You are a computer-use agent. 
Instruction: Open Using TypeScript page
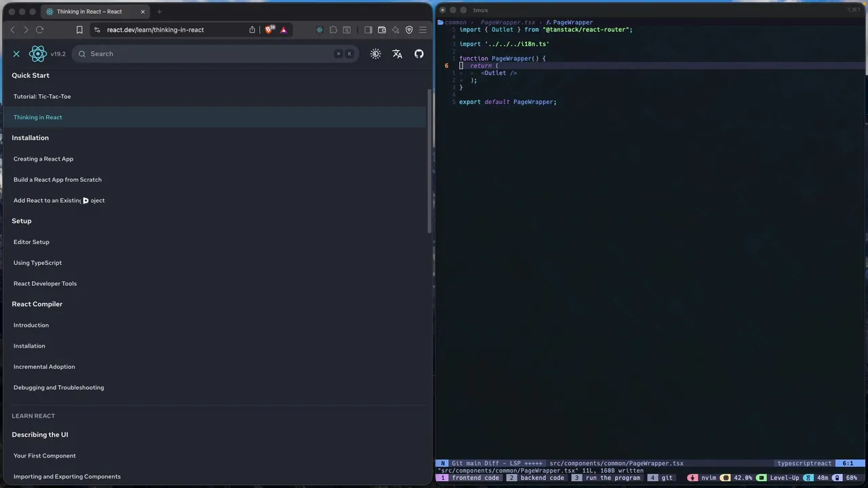tap(37, 263)
